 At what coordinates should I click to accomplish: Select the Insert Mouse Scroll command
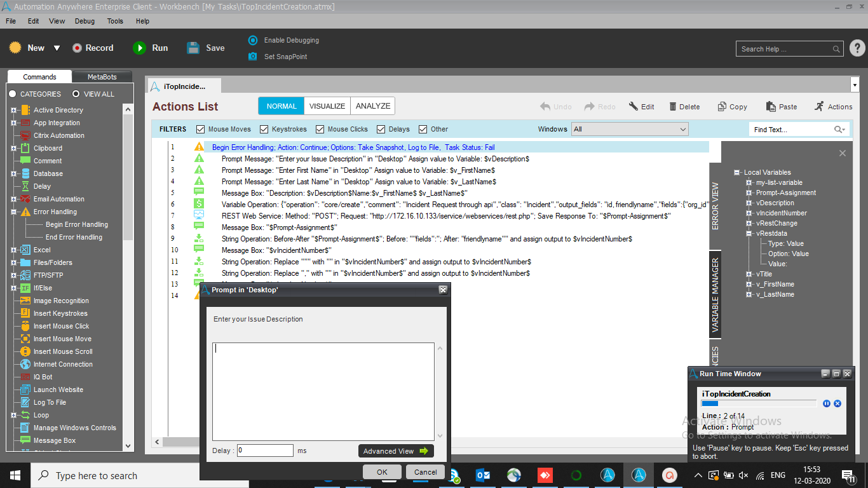point(63,351)
